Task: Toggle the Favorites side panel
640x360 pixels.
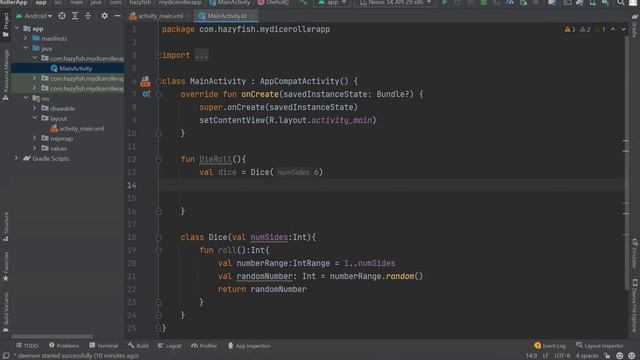Action: coord(6,266)
